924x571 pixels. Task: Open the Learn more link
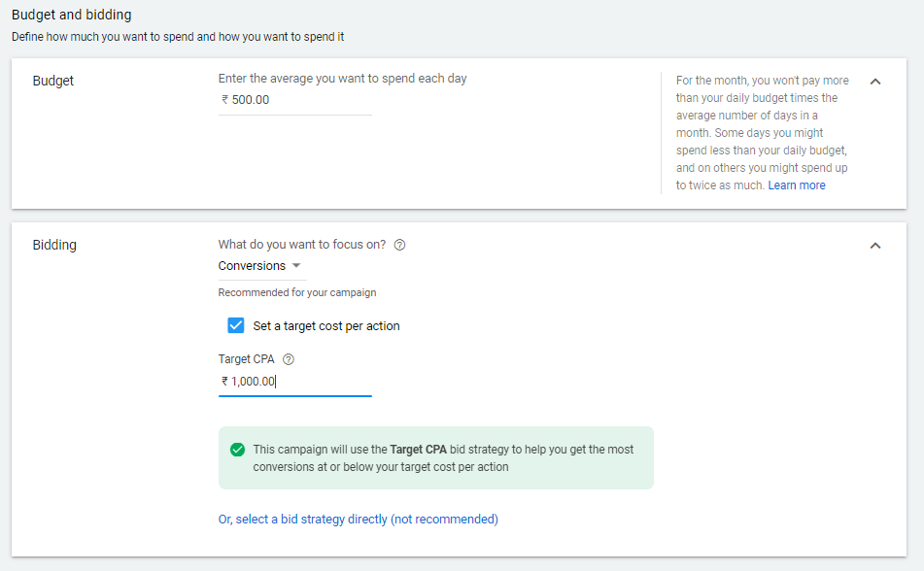click(797, 185)
